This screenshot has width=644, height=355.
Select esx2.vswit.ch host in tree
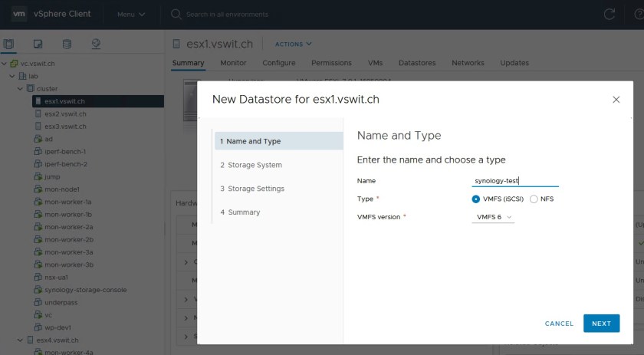click(65, 113)
